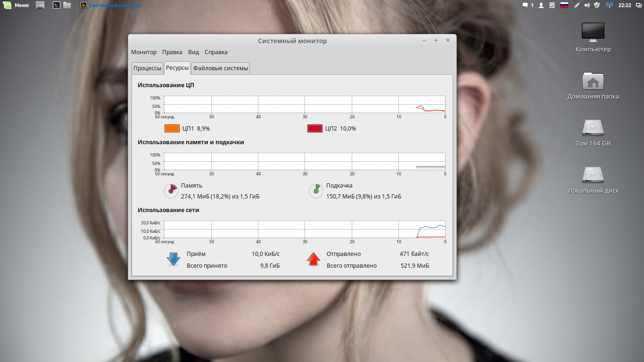
Task: Click the volume speaker icon in tray
Action: click(x=587, y=5)
